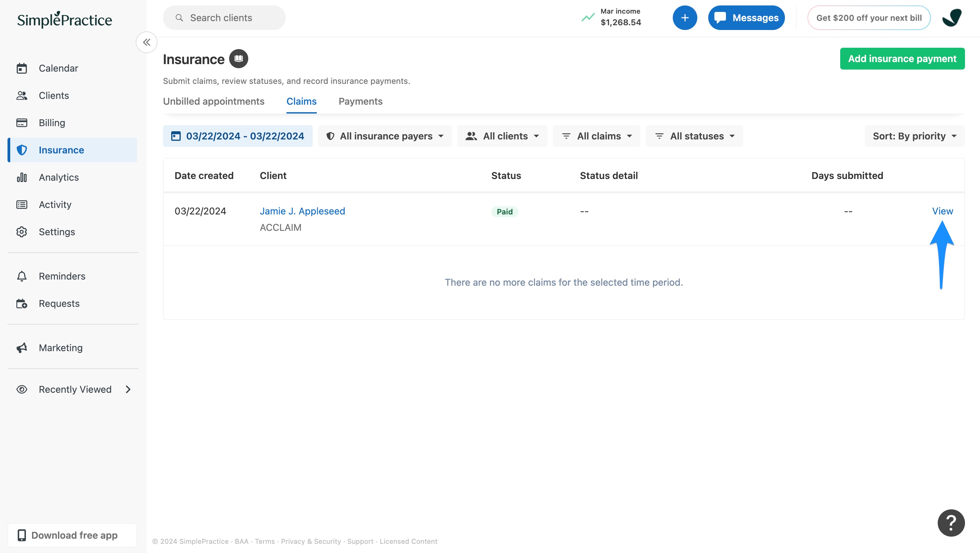Click the Settings gear icon in sidebar
This screenshot has width=980, height=553.
point(22,232)
